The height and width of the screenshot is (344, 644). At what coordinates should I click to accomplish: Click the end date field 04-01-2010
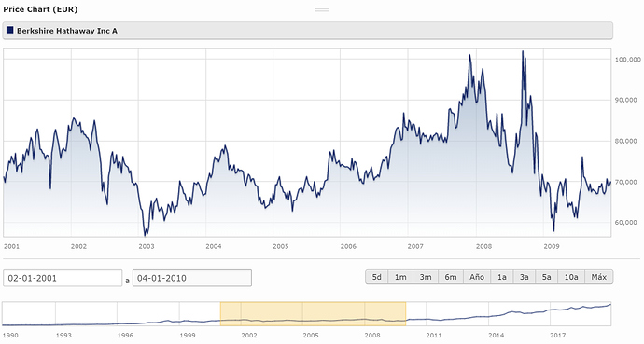(x=192, y=278)
